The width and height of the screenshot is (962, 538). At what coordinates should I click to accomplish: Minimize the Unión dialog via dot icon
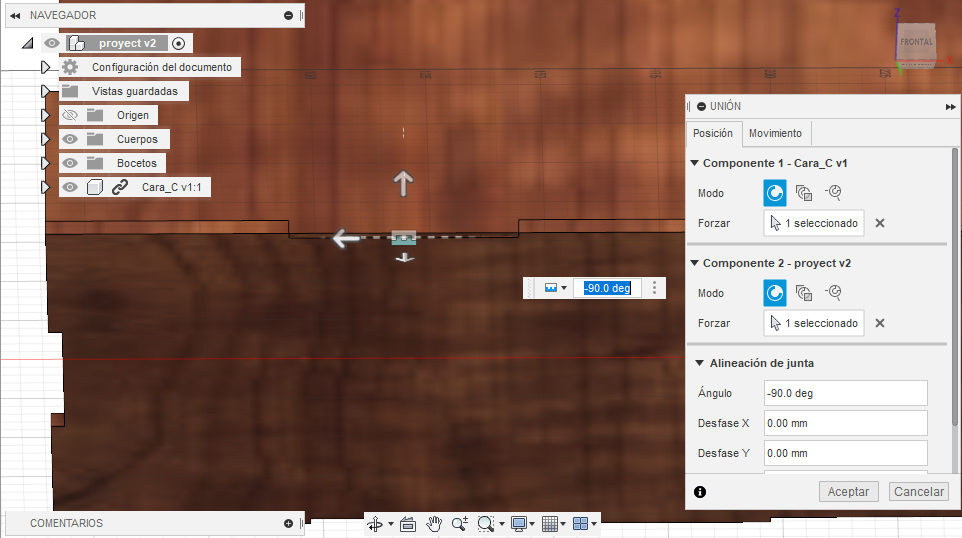[x=701, y=107]
